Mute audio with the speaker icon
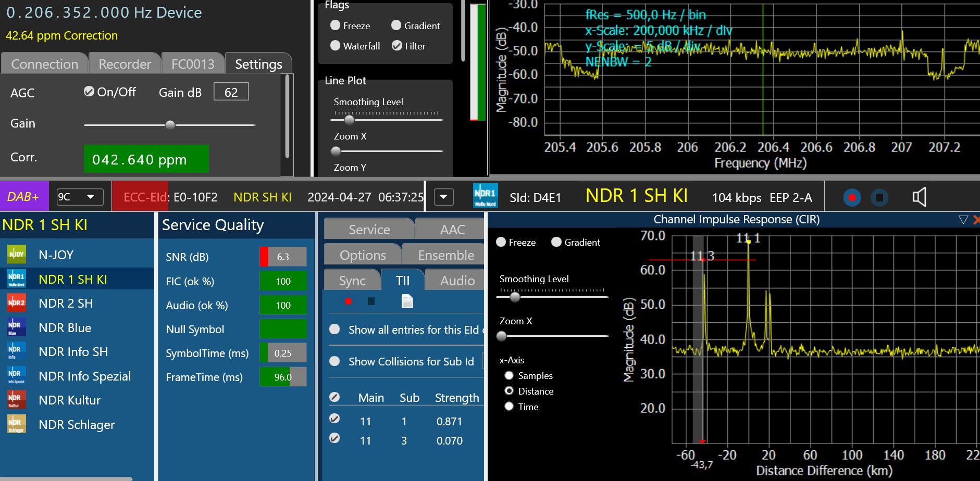The height and width of the screenshot is (481, 980). 919,197
